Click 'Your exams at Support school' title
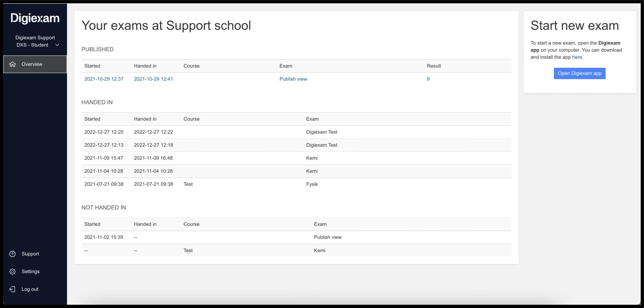The width and height of the screenshot is (644, 308). (x=166, y=25)
